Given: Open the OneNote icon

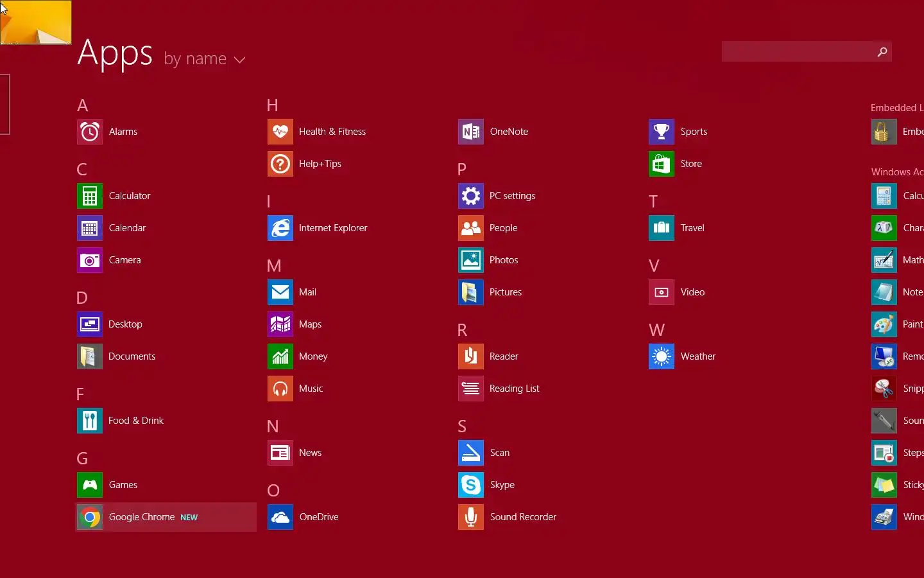Looking at the screenshot, I should point(471,132).
